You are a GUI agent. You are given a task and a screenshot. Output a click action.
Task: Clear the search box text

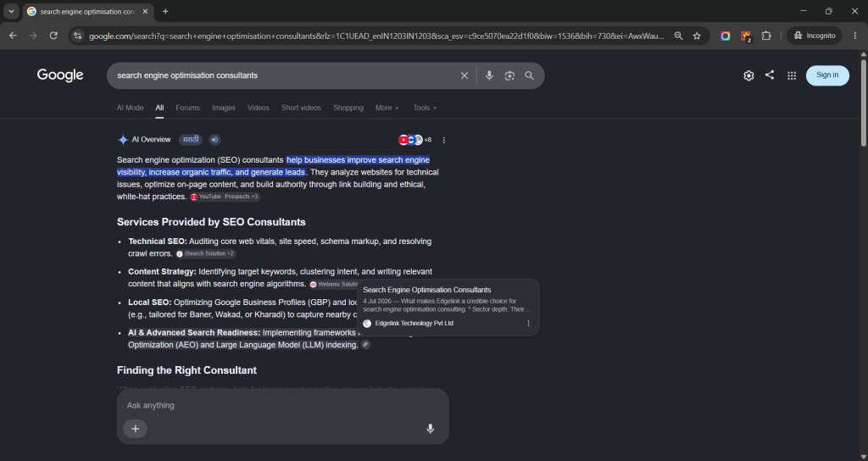click(x=465, y=75)
